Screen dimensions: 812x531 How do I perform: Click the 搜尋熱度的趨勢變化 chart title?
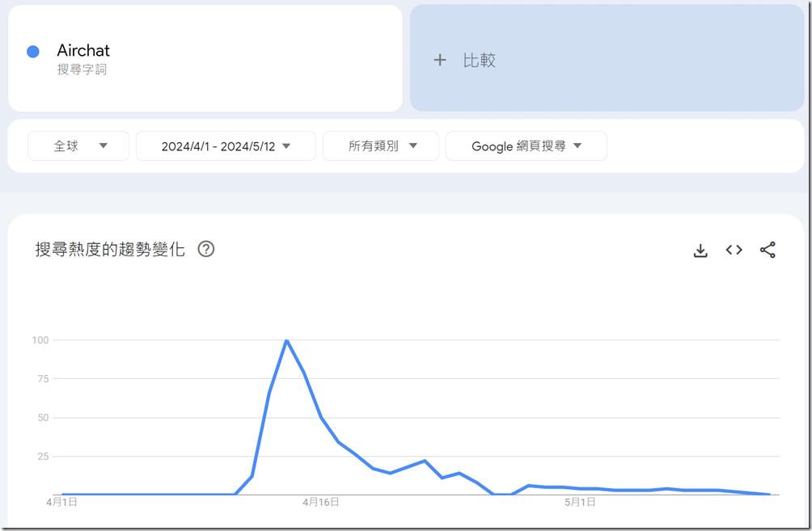[110, 250]
